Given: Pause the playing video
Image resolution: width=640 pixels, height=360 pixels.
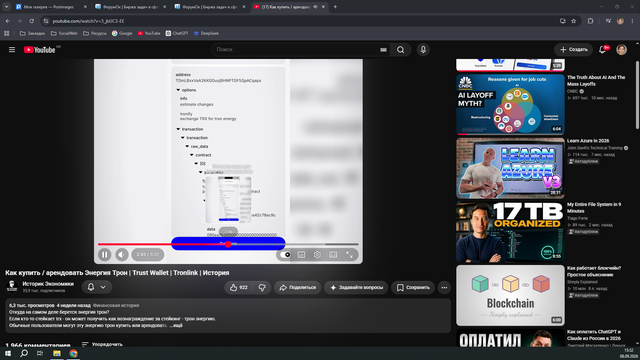Looking at the screenshot, I should [104, 255].
